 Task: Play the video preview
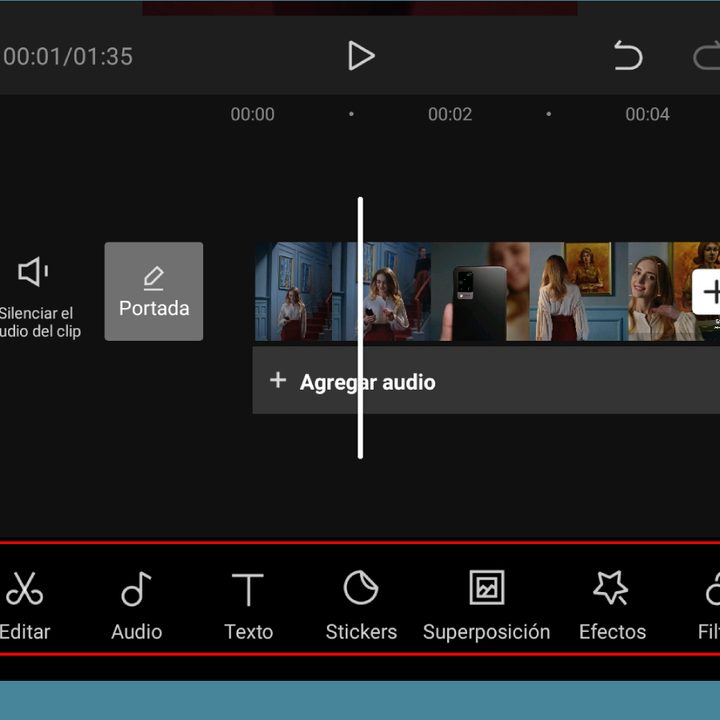click(361, 56)
